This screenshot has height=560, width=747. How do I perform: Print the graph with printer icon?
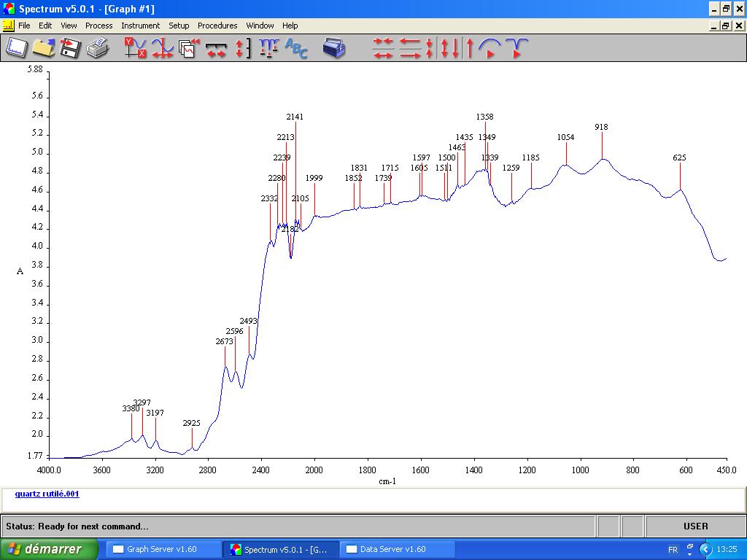pyautogui.click(x=97, y=48)
